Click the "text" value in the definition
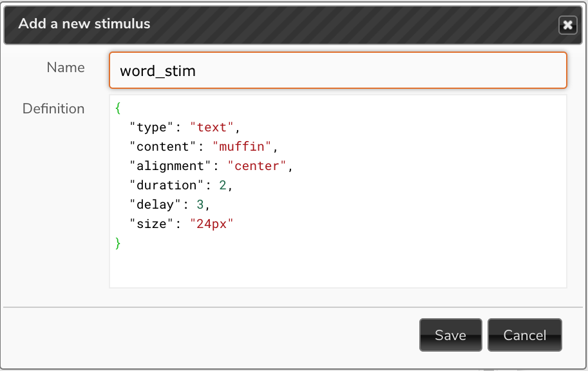This screenshot has width=588, height=371. [212, 127]
